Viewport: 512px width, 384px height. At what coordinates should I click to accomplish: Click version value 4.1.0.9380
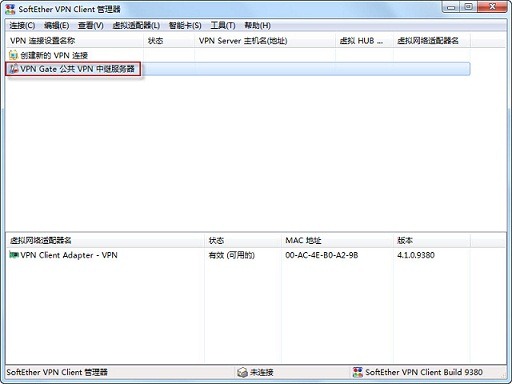coord(416,255)
